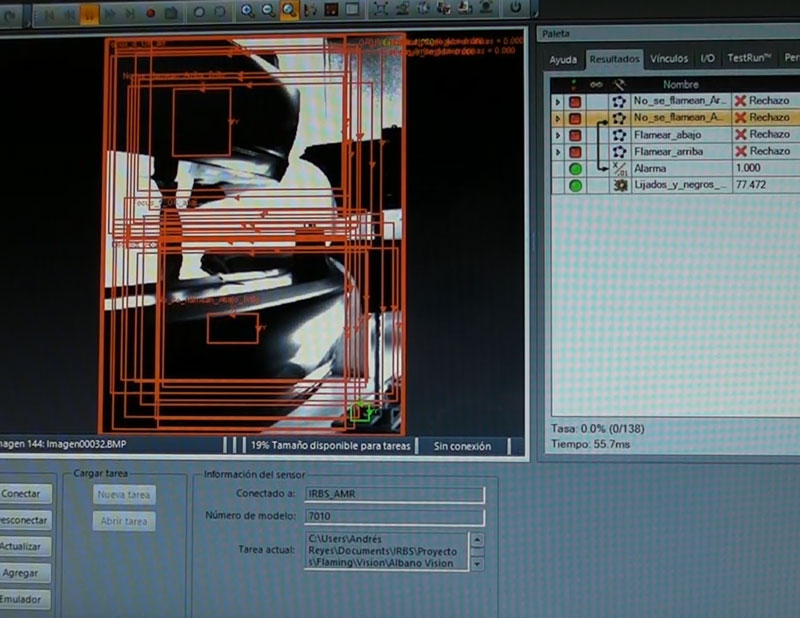The height and width of the screenshot is (618, 800).
Task: Click the gear icon beside Lijados_y_negros
Action: [619, 186]
